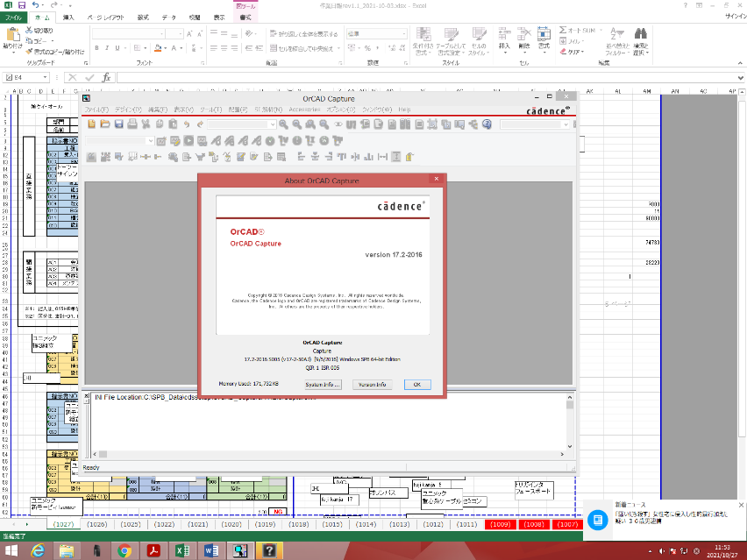Screen dimensions: 747x560
Task: Toggle Excel align right button
Action: point(234,48)
